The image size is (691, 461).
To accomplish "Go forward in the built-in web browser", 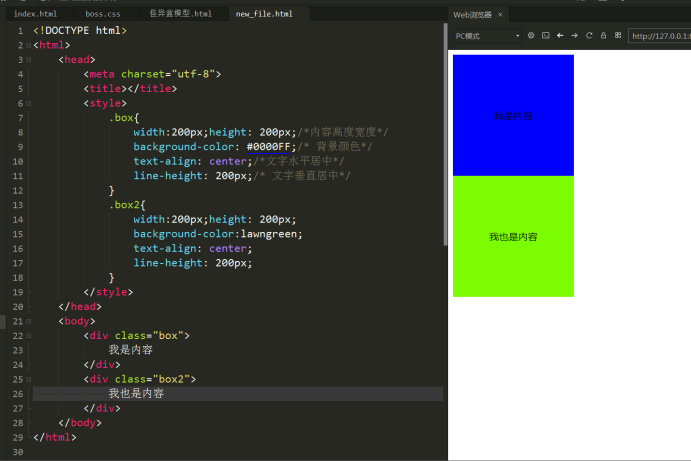I will (574, 36).
